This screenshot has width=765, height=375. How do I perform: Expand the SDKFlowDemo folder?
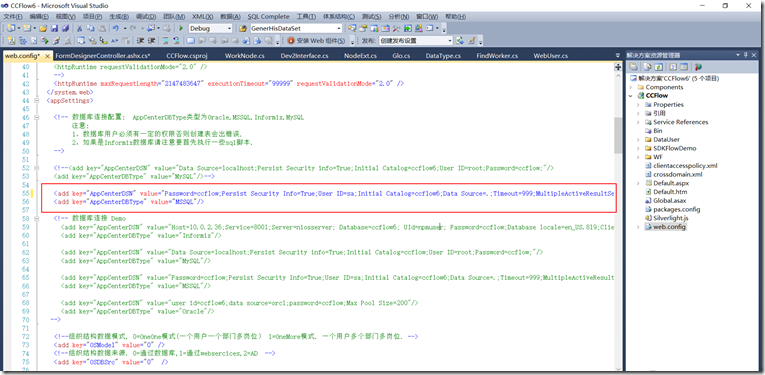[639, 148]
